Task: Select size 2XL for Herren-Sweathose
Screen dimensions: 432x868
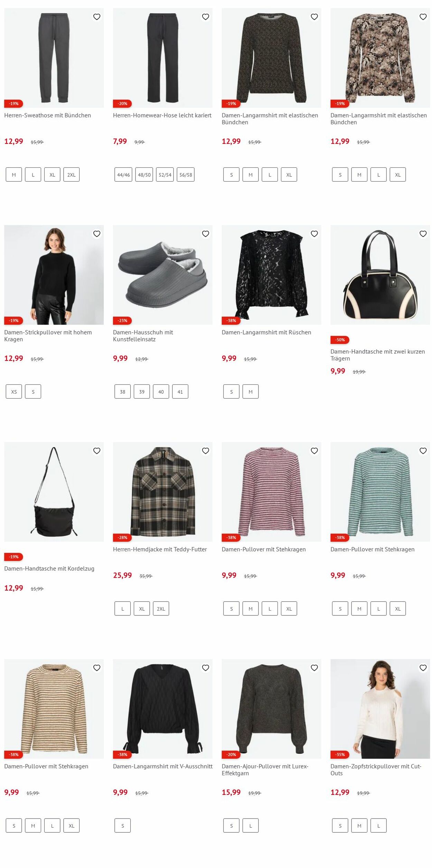Action: pos(72,175)
